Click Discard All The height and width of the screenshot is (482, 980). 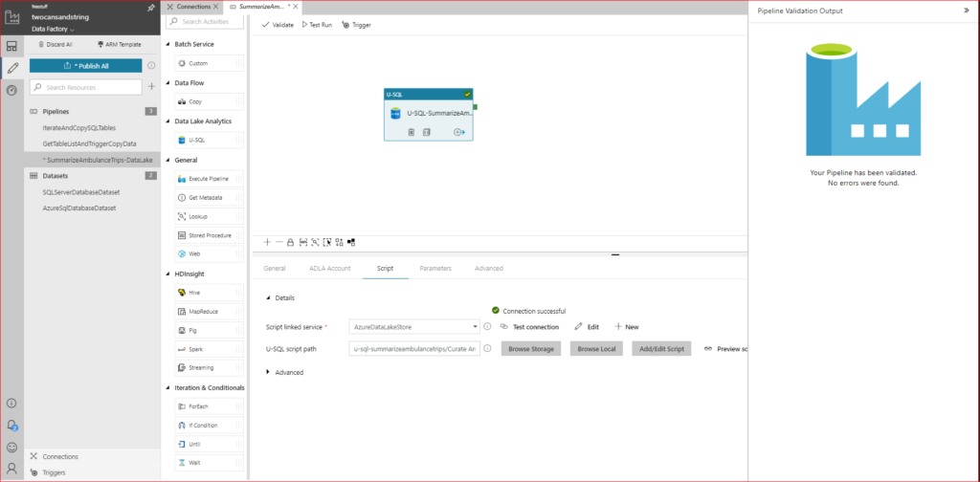point(55,44)
